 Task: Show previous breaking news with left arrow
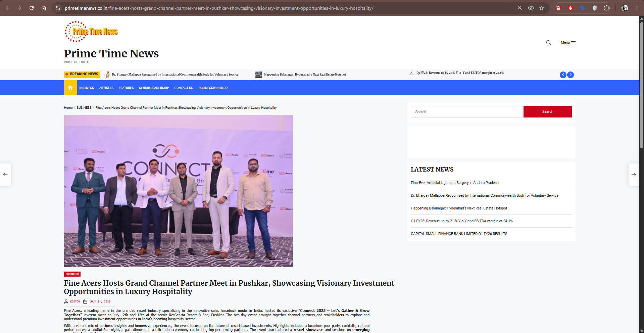[x=563, y=75]
